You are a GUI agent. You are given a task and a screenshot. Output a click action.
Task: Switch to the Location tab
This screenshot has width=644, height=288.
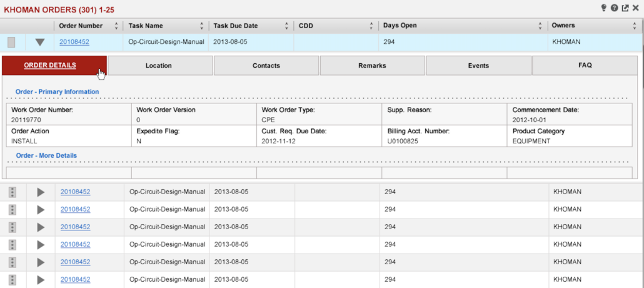click(159, 66)
